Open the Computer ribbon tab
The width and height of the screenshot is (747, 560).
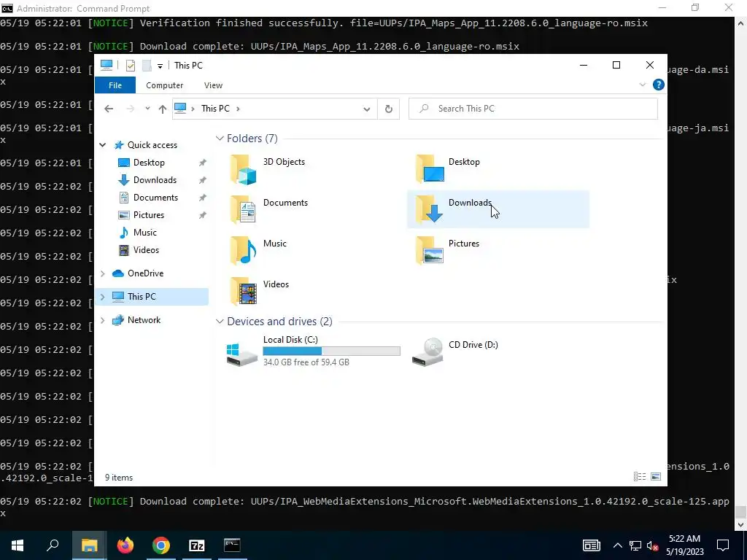[164, 85]
